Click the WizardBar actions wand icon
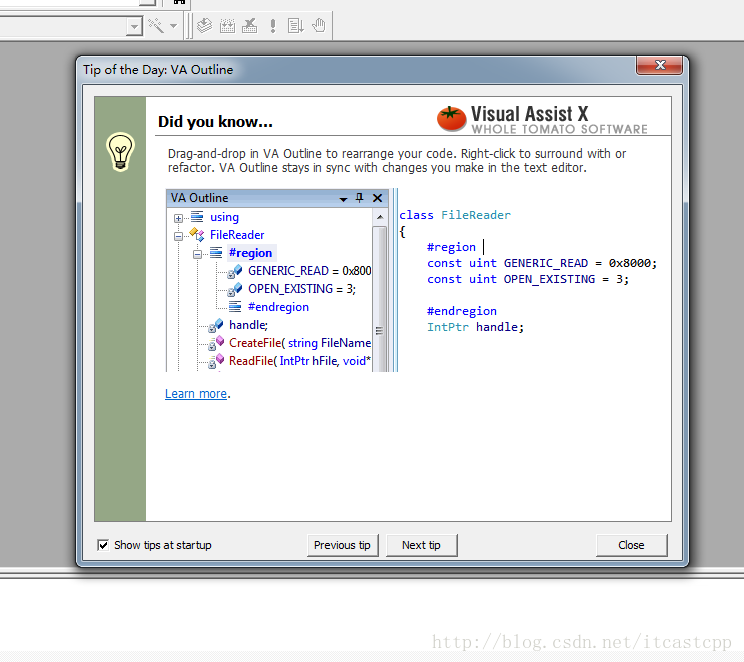 click(156, 26)
